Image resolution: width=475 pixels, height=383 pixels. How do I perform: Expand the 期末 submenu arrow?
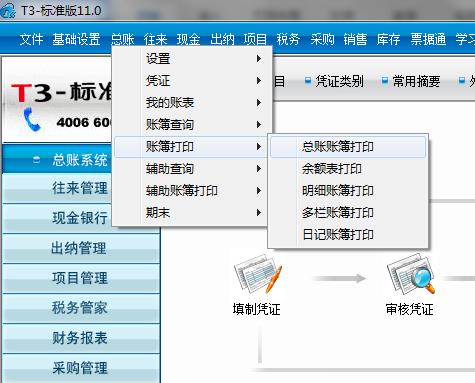(x=259, y=213)
